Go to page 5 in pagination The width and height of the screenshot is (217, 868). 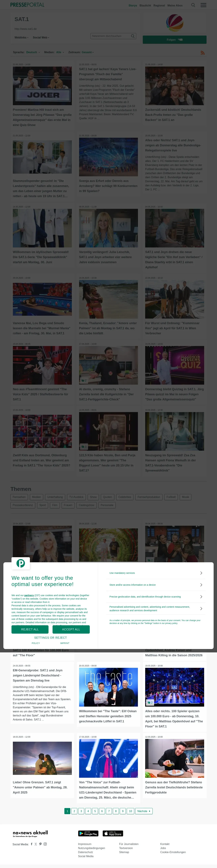(x=95, y=811)
